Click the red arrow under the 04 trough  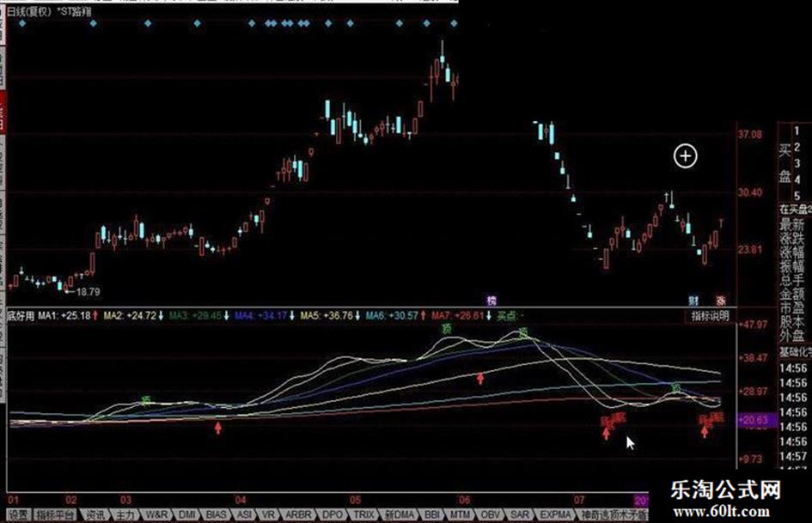(218, 427)
